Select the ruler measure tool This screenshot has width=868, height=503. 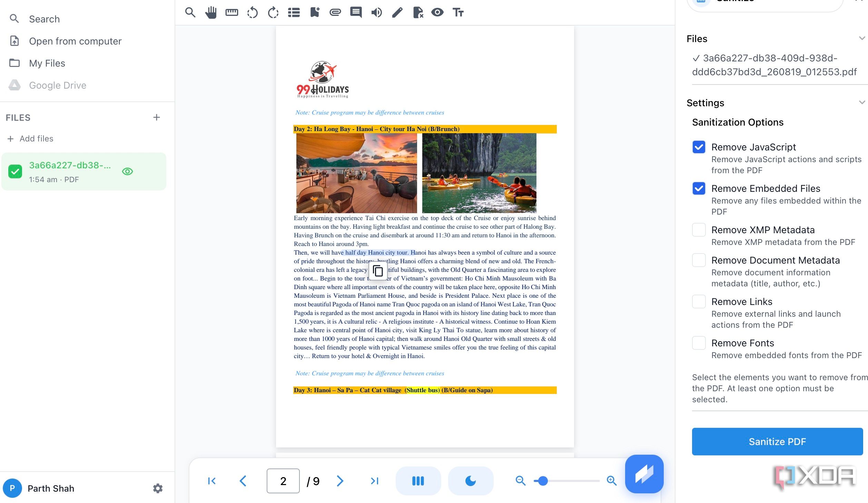tap(231, 12)
